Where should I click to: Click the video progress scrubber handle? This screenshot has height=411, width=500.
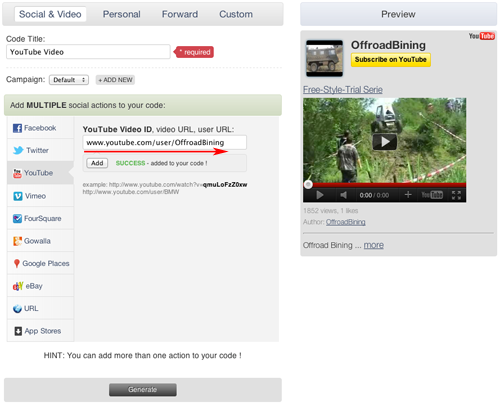pos(308,184)
